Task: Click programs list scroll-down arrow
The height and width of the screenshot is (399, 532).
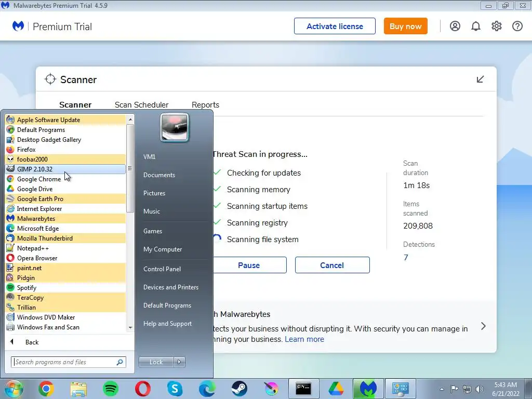Action: 130,328
